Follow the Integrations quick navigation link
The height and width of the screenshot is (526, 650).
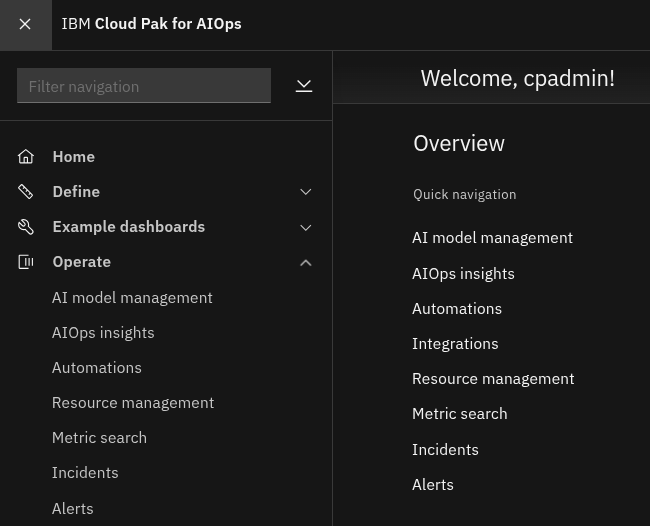pos(455,344)
